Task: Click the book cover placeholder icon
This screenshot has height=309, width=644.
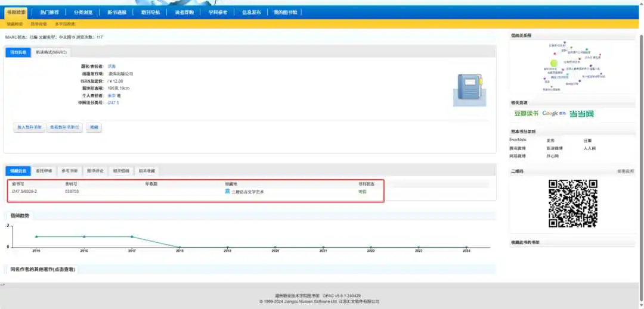Action: [468, 90]
